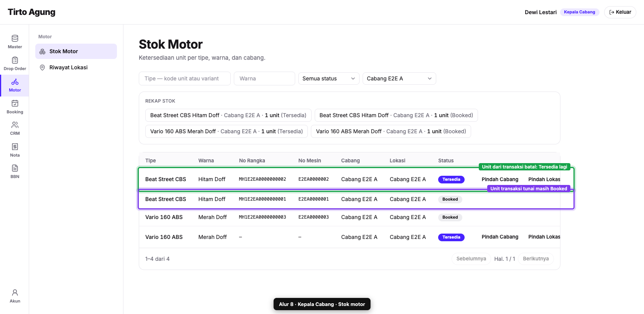Open the Booking calendar icon
This screenshot has width=644, height=314.
pos(15,103)
